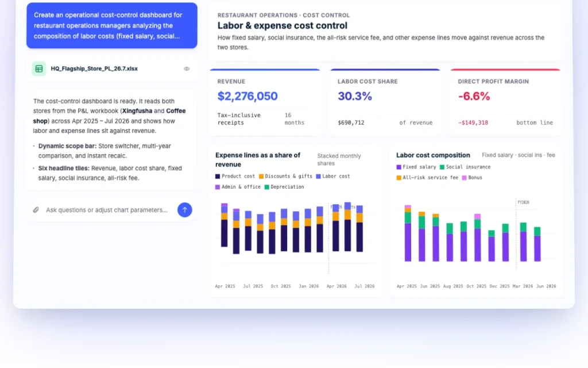Click the Oct 2025 label on the expense chart axis
Viewport: 588px width, 368px height.
click(x=281, y=286)
